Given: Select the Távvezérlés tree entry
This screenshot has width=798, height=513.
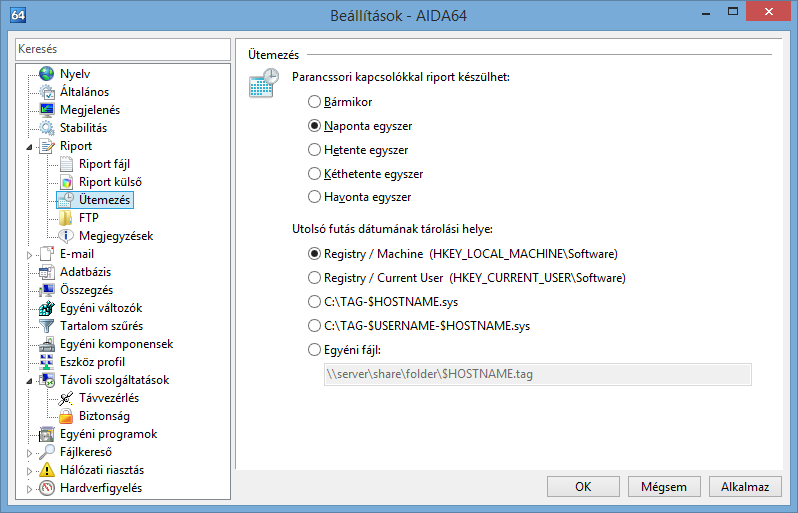Looking at the screenshot, I should point(109,398).
